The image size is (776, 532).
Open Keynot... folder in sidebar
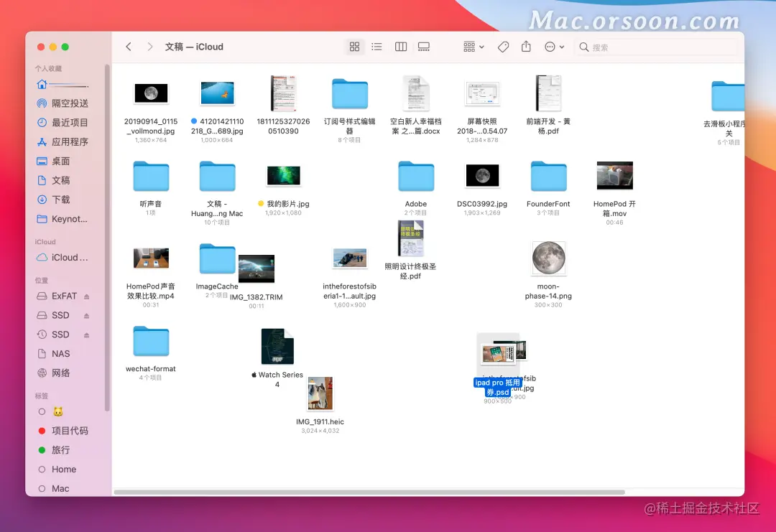[x=64, y=219]
